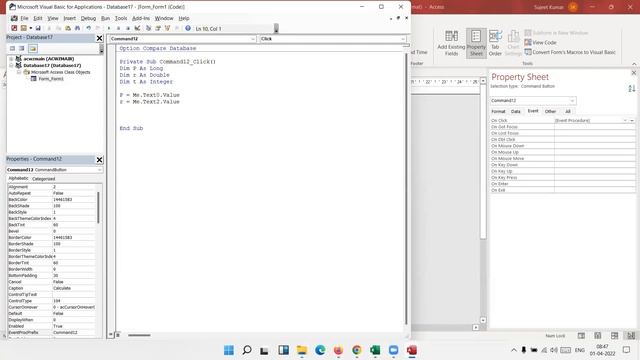Switch to All tab in Property Sheet

567,111
